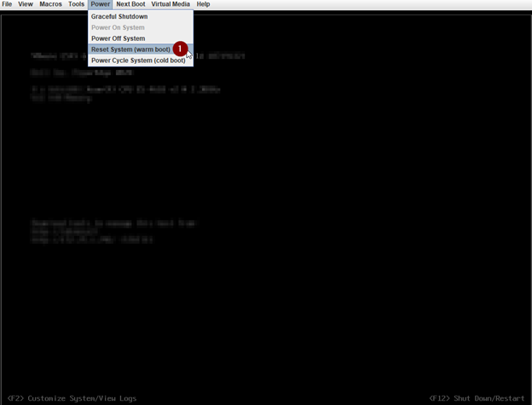Close the open Power menu

pyautogui.click(x=100, y=4)
